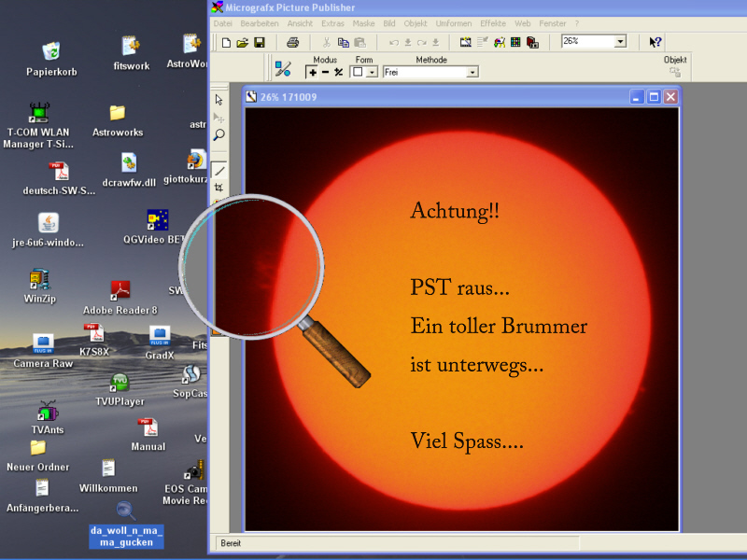Open the Maske menu

(364, 22)
